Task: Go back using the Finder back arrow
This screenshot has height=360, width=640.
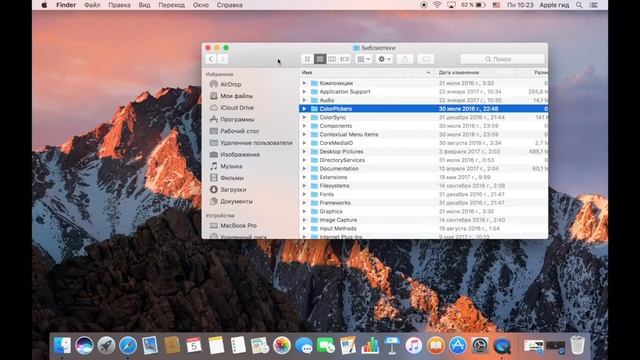Action: (x=211, y=59)
